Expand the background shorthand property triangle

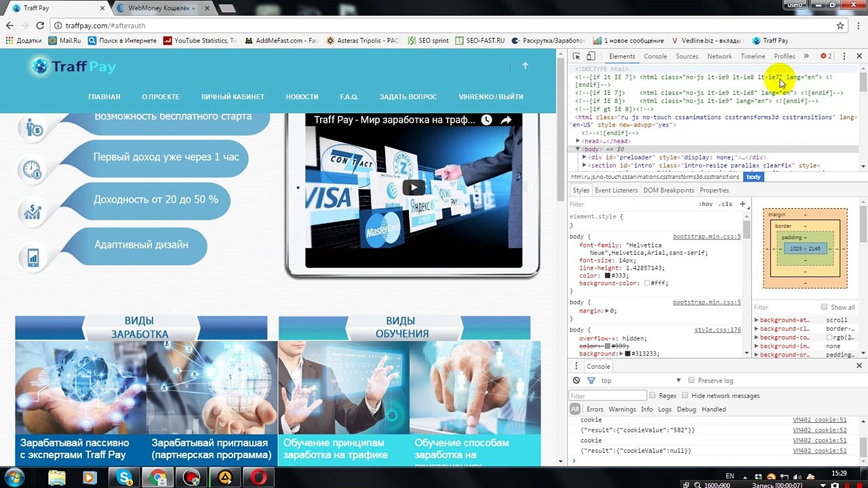pyautogui.click(x=620, y=354)
